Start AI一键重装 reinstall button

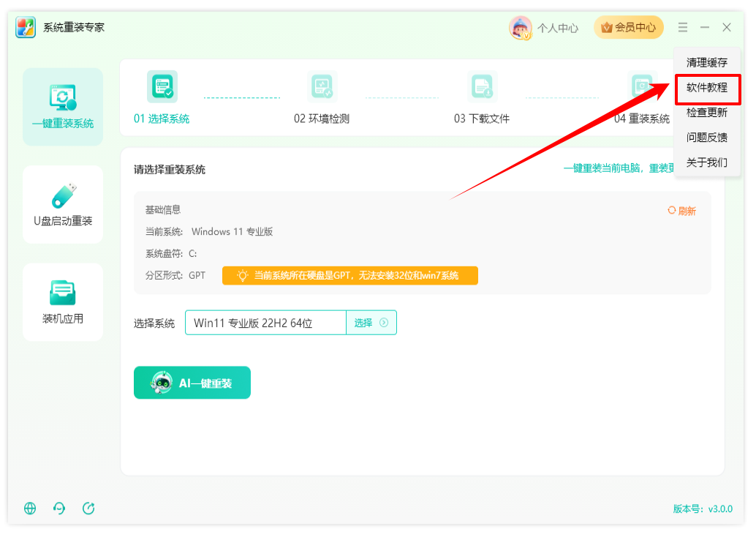pos(192,383)
